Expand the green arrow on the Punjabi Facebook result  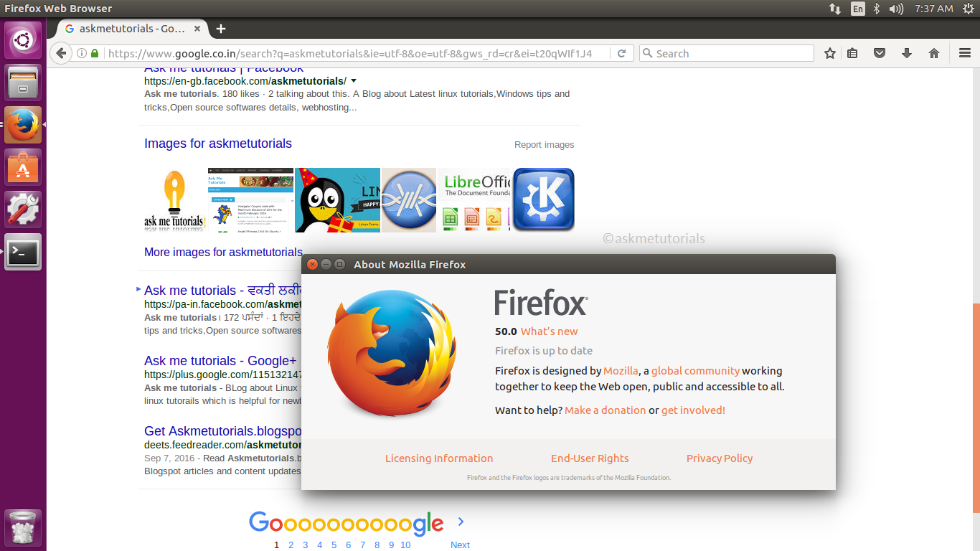pyautogui.click(x=138, y=289)
